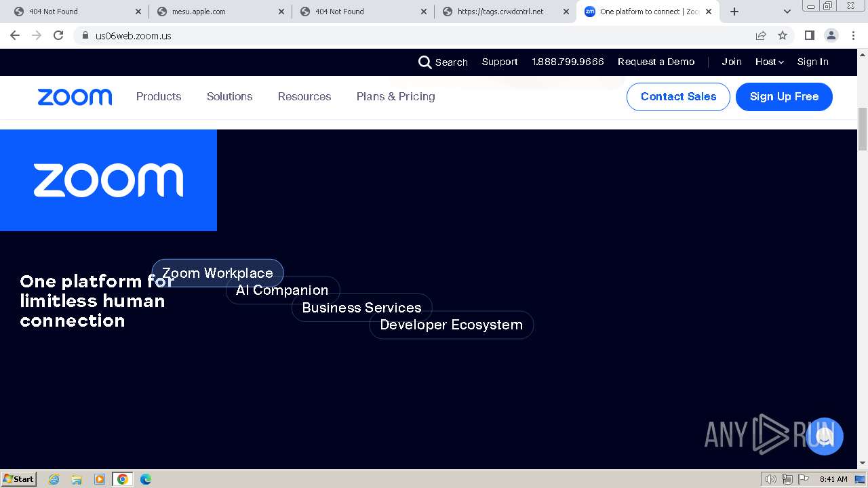Open the chat bubble widget
The image size is (868, 488).
tap(825, 436)
